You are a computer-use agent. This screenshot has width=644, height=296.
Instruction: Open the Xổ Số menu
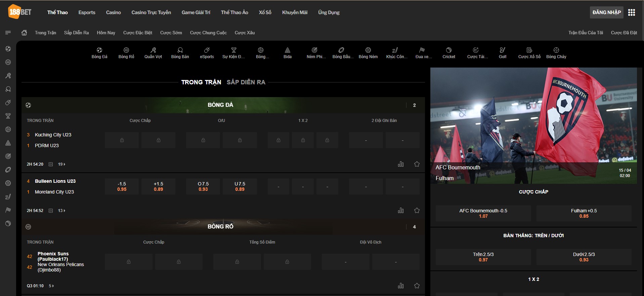tap(265, 12)
